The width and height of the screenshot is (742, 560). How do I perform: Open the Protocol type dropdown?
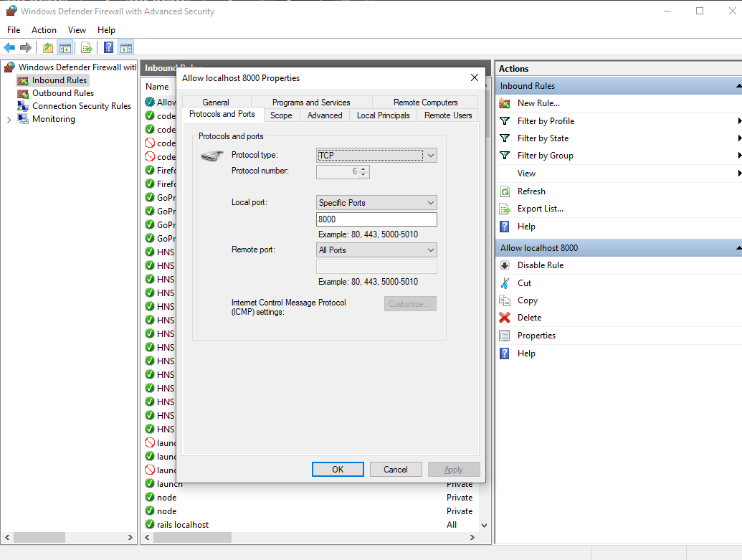[431, 155]
